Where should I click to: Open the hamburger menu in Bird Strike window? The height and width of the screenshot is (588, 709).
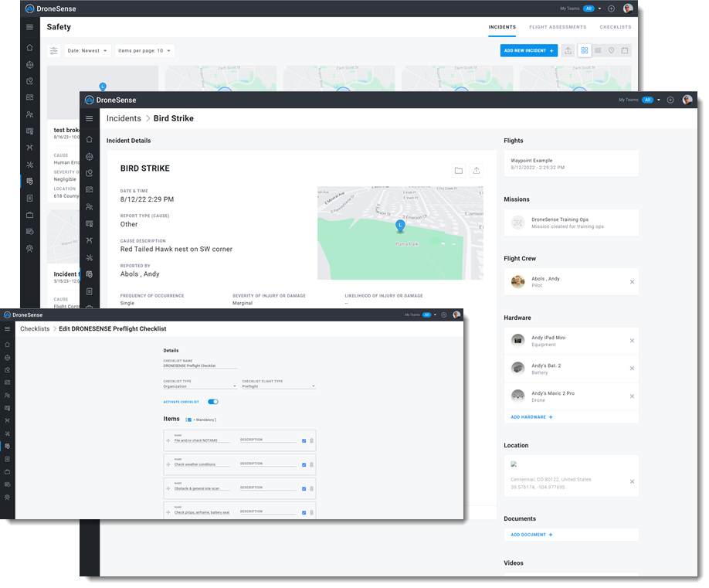click(90, 118)
